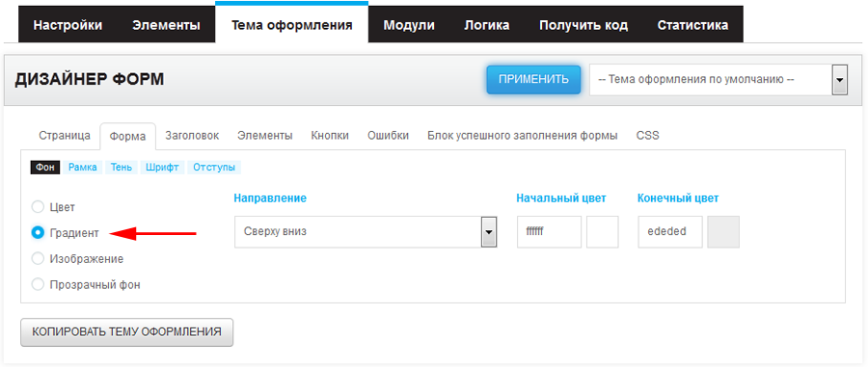Click the Начальный цвет hex field
The height and width of the screenshot is (367, 868).
[x=549, y=231]
